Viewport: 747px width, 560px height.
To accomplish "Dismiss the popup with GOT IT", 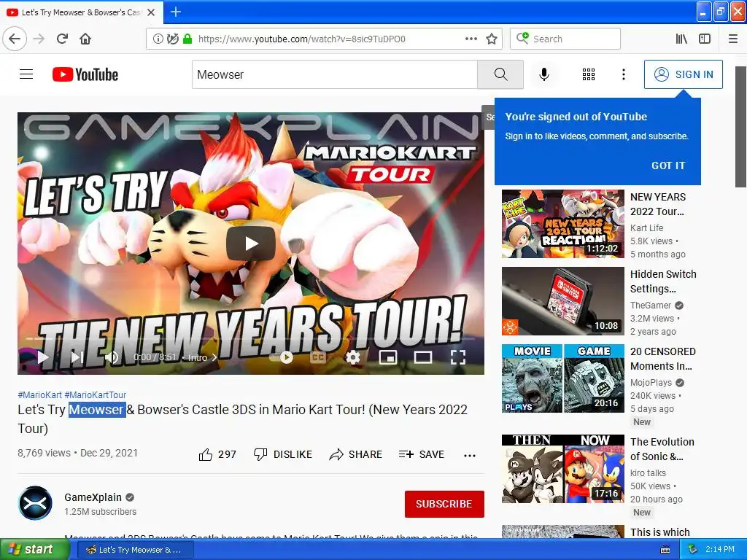I will [668, 166].
